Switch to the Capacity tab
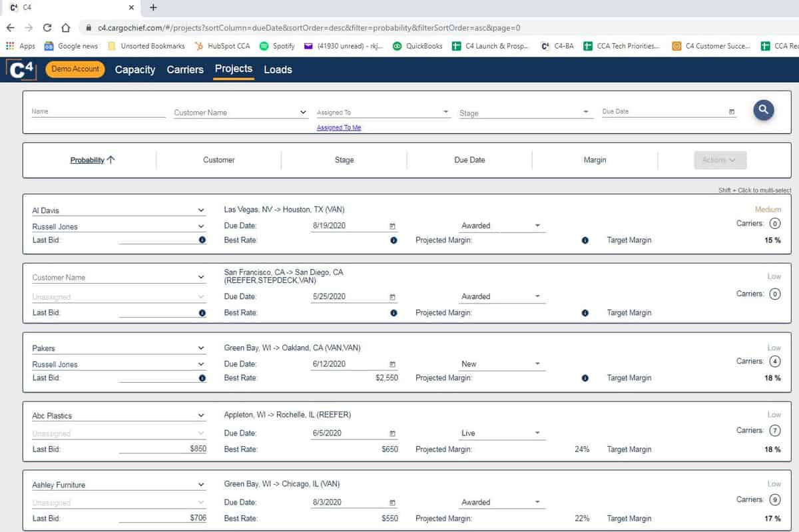This screenshot has height=532, width=799. 134,70
